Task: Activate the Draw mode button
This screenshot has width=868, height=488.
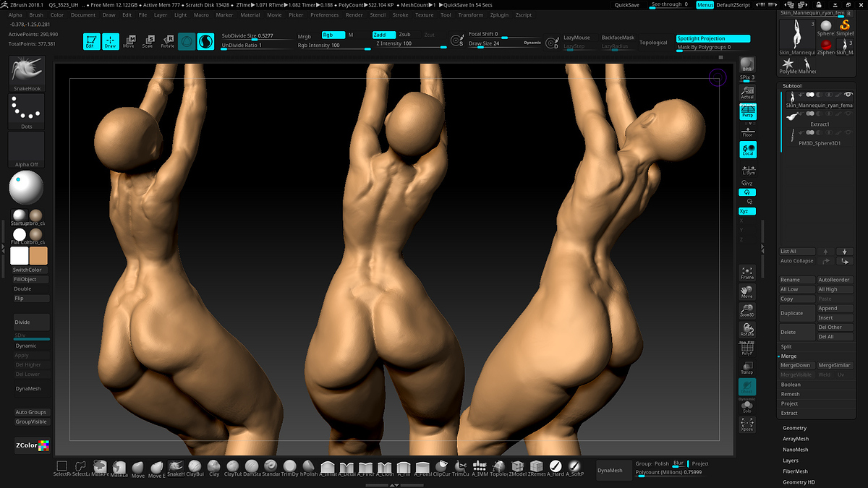Action: click(111, 42)
